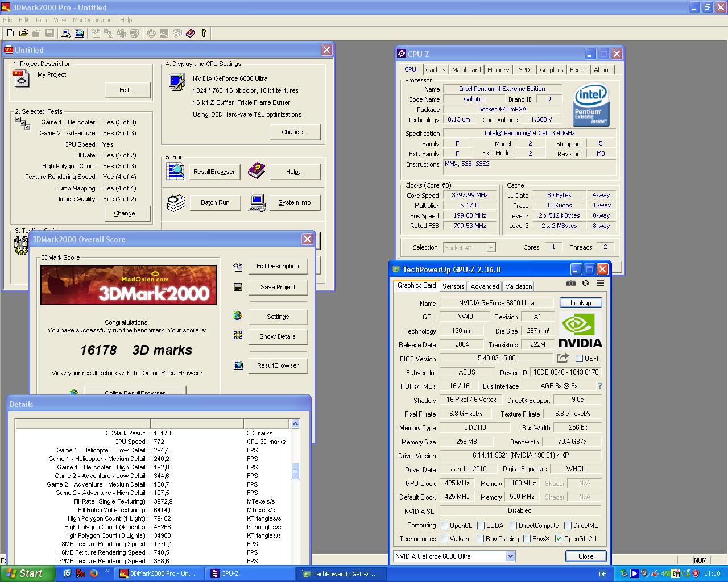Viewport: 728px width, 582px height.
Task: Click Change... under Display and CPU Settings
Action: pyautogui.click(x=295, y=132)
